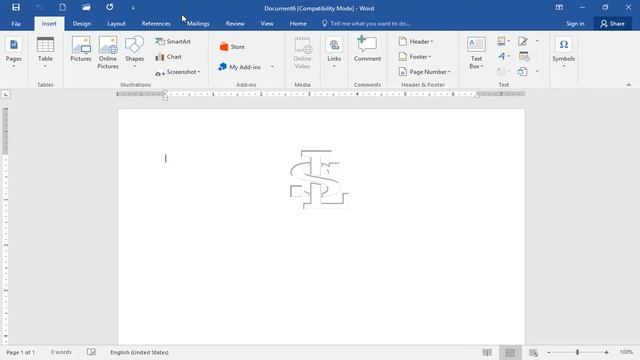This screenshot has width=640, height=360.
Task: Save the document from Quick Access toolbar
Action: (16, 7)
